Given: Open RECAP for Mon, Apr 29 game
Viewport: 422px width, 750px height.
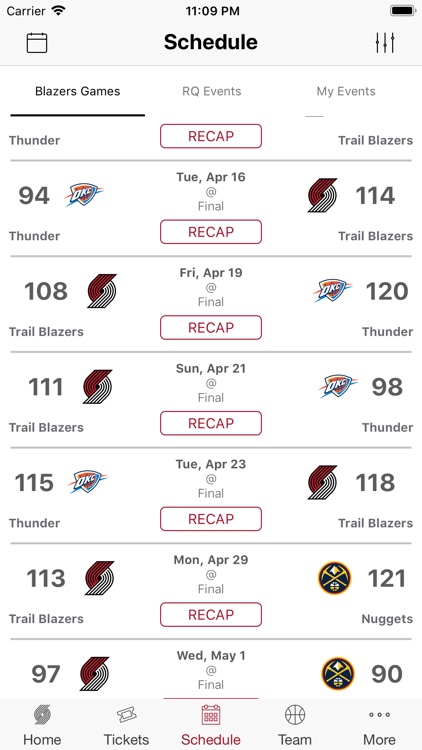Looking at the screenshot, I should tap(211, 615).
